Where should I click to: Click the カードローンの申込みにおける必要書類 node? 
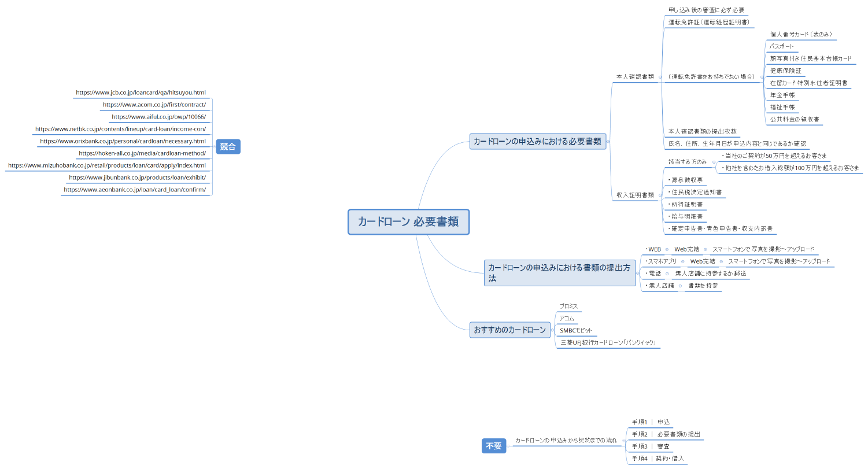tap(538, 141)
